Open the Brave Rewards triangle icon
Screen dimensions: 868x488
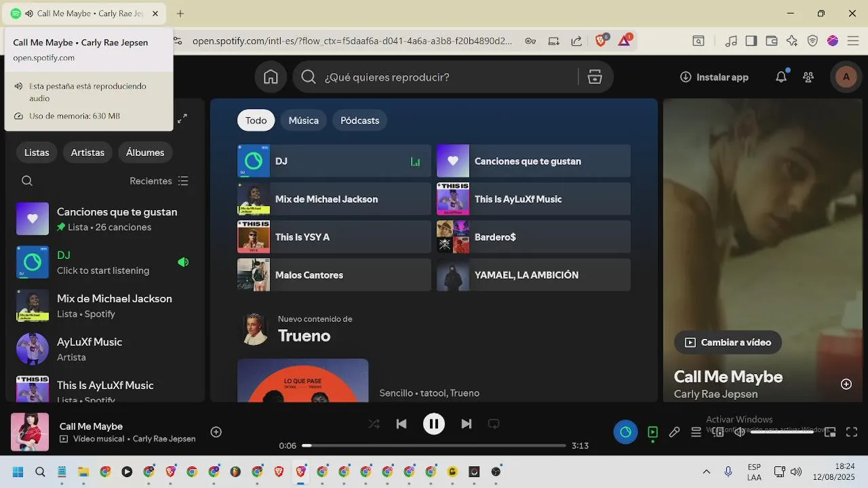point(624,41)
